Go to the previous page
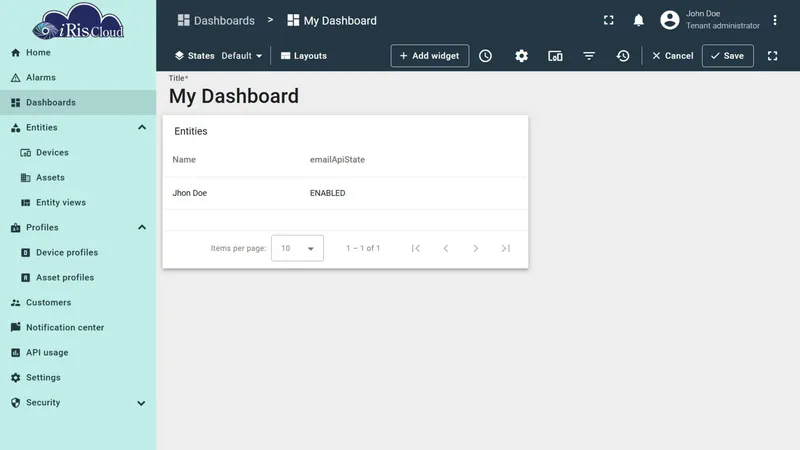 tap(445, 248)
